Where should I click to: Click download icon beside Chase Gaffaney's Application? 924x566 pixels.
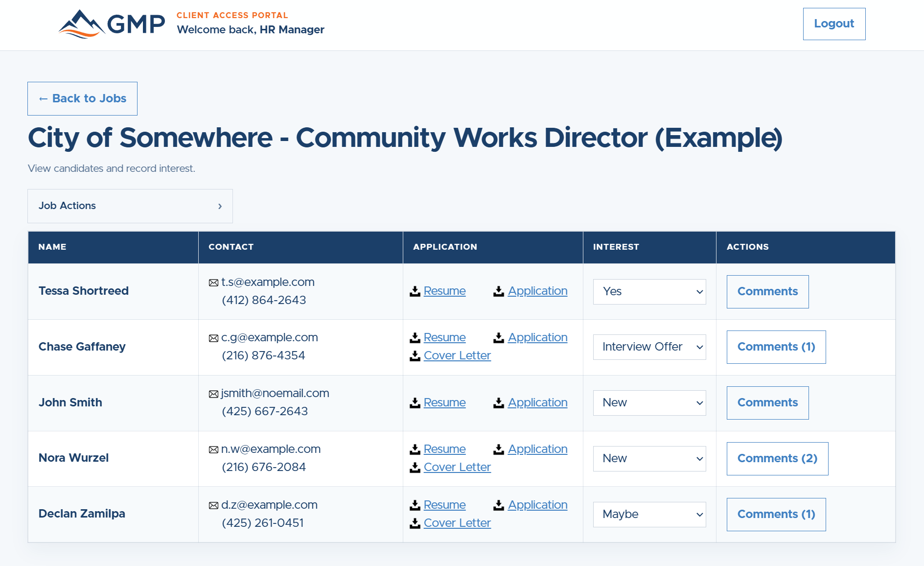499,338
